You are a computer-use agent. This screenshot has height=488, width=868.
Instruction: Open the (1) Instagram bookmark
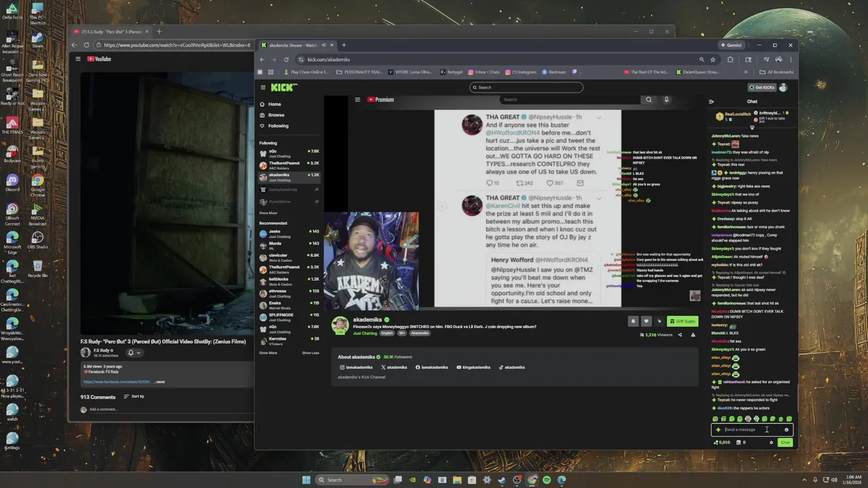point(521,72)
